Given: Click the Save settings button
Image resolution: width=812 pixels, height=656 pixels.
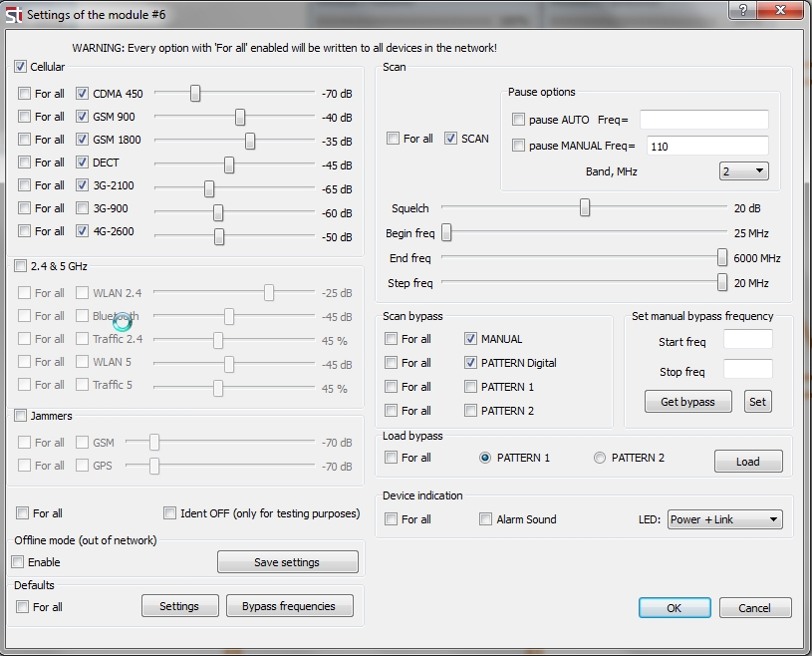Looking at the screenshot, I should (x=287, y=561).
